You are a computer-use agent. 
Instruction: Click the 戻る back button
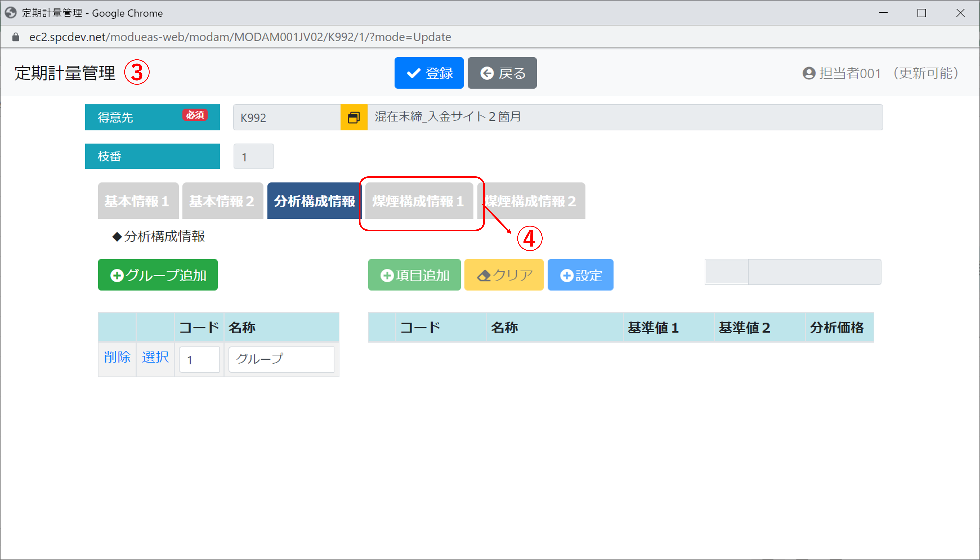click(x=502, y=73)
